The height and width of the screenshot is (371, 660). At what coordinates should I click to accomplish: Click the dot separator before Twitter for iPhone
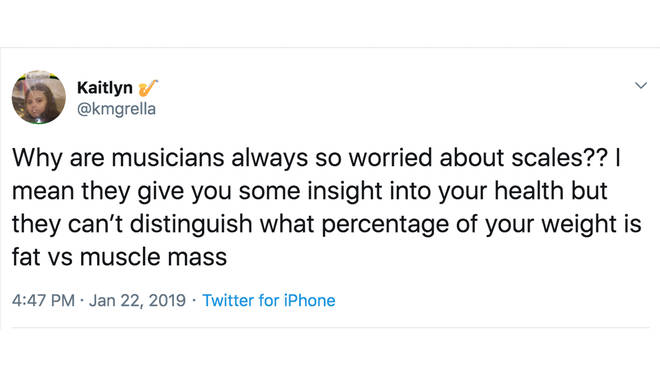click(x=194, y=301)
